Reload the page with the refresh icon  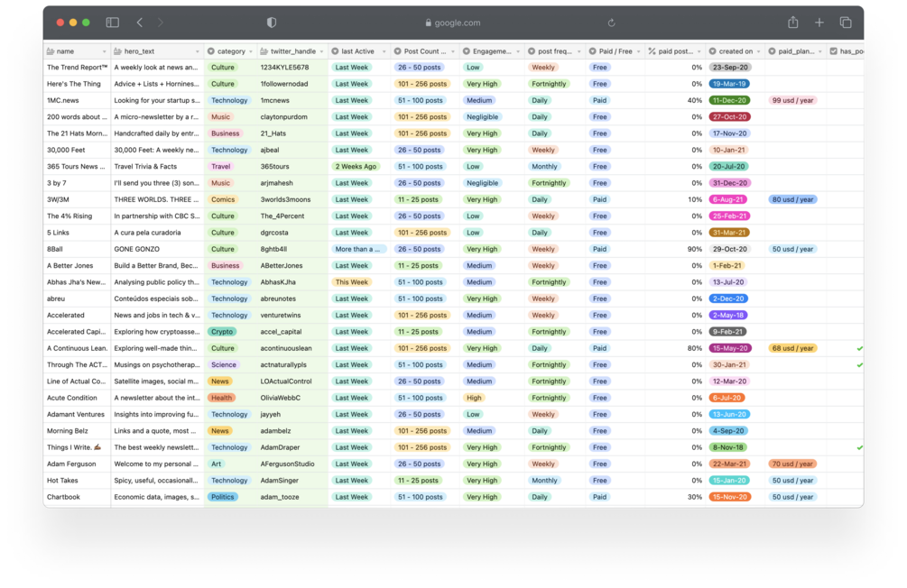tap(611, 23)
